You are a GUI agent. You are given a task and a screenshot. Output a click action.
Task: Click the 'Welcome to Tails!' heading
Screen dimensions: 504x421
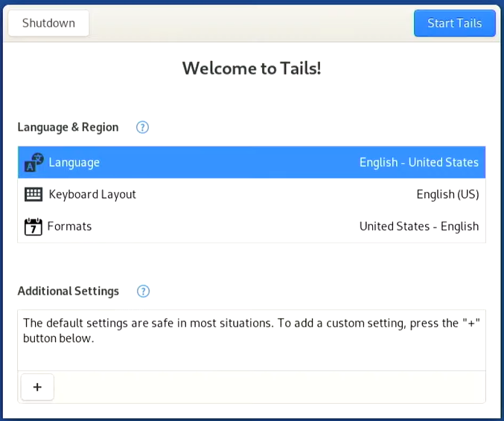coord(252,68)
